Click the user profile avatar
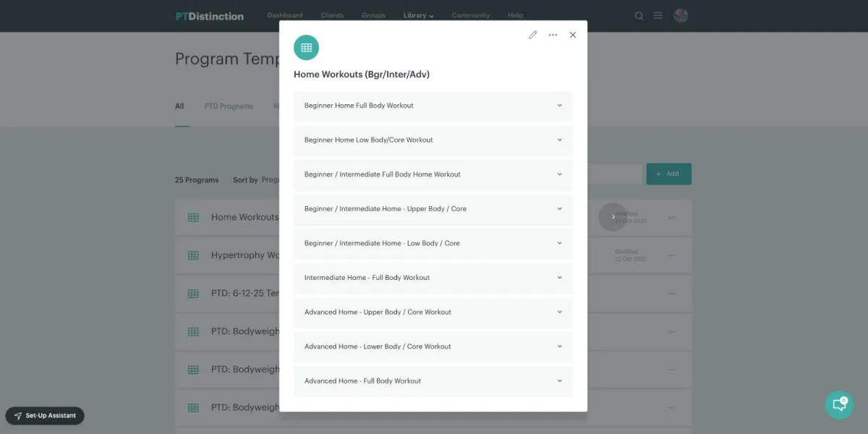 (x=681, y=16)
